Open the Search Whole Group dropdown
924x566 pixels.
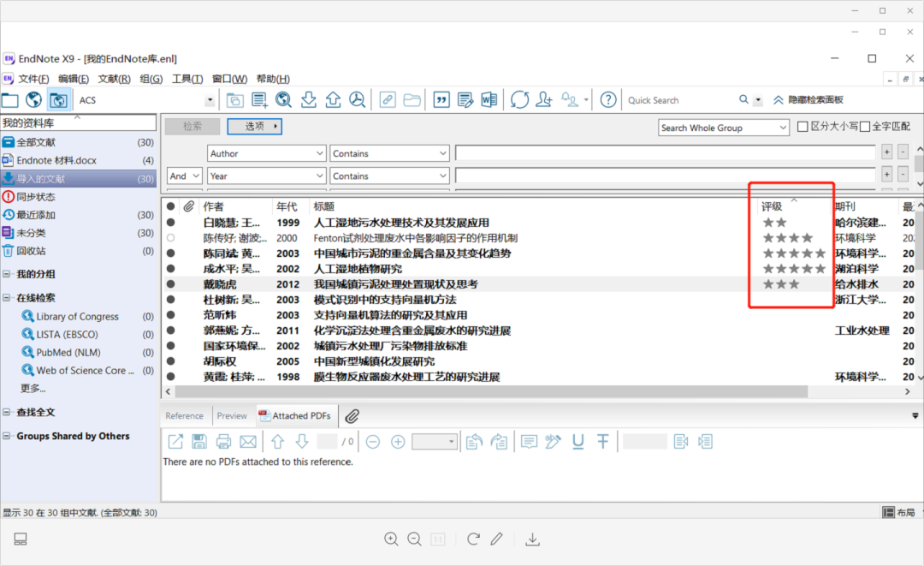pyautogui.click(x=724, y=128)
